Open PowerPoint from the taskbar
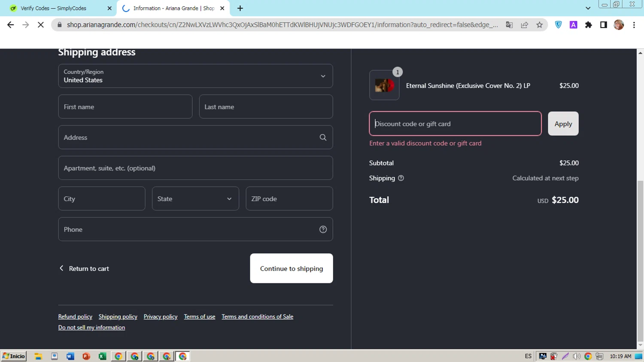 86,356
